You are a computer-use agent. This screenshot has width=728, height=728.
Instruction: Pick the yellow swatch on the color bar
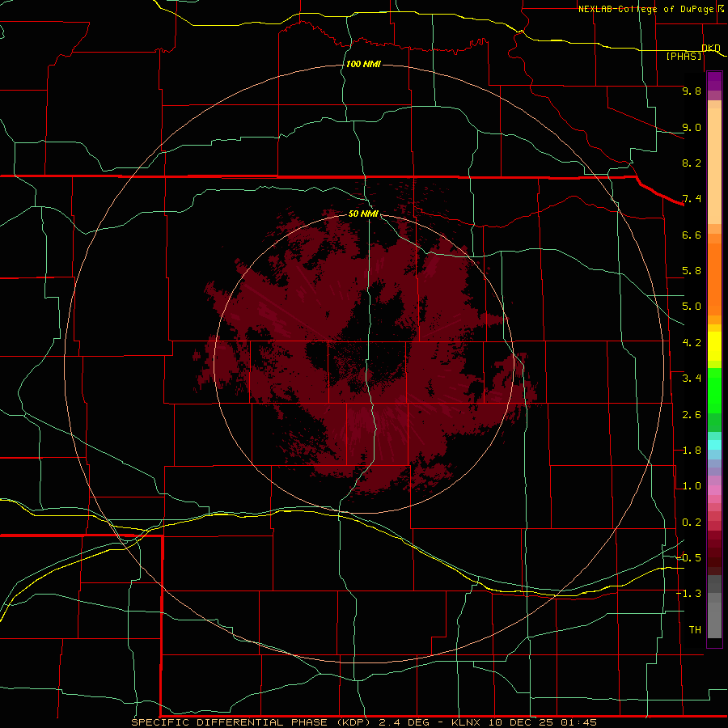[714, 346]
